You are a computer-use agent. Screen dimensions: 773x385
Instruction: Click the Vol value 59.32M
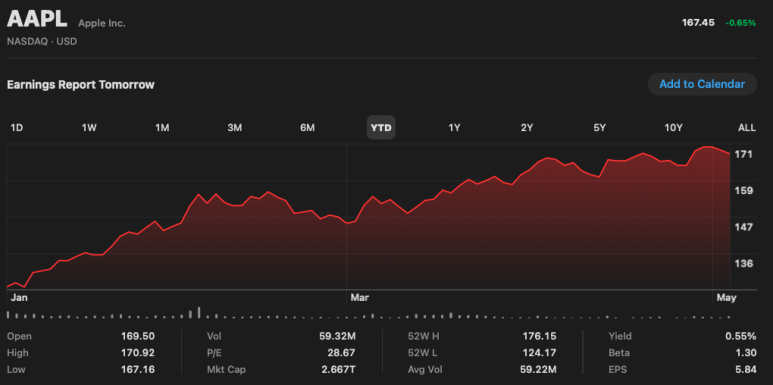[x=337, y=336]
